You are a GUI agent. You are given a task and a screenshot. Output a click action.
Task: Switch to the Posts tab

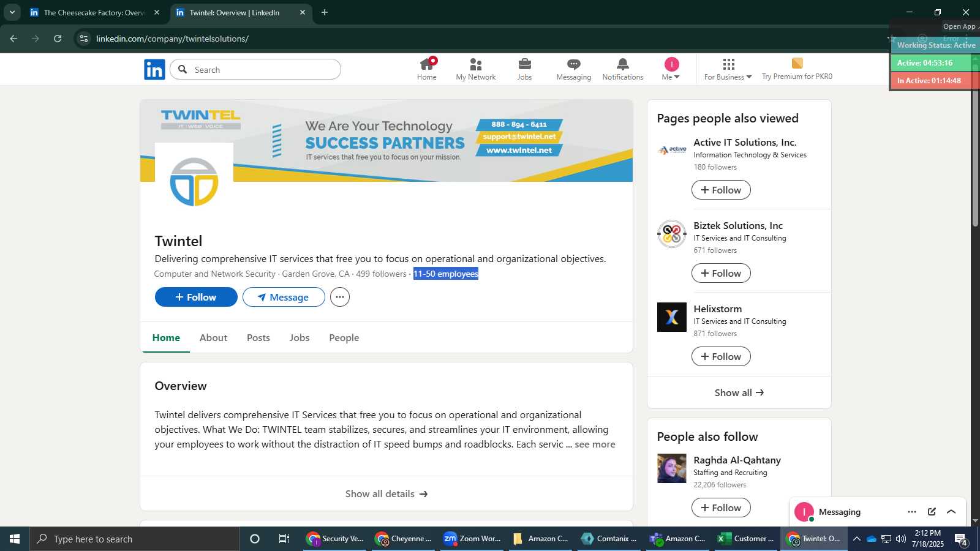tap(258, 337)
